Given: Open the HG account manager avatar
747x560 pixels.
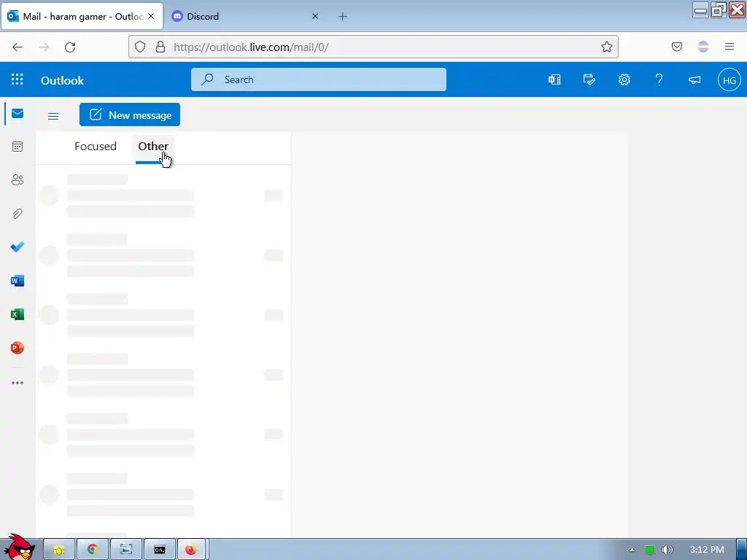Looking at the screenshot, I should [729, 80].
